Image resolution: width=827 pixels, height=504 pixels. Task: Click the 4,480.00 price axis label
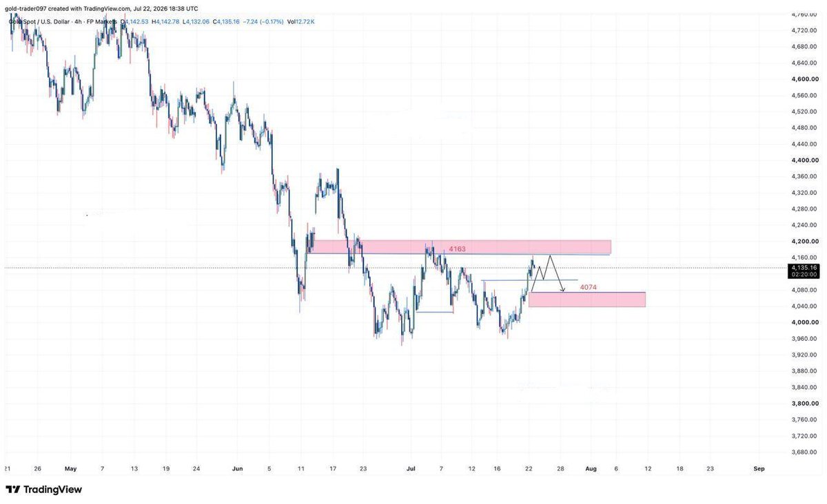pyautogui.click(x=804, y=127)
